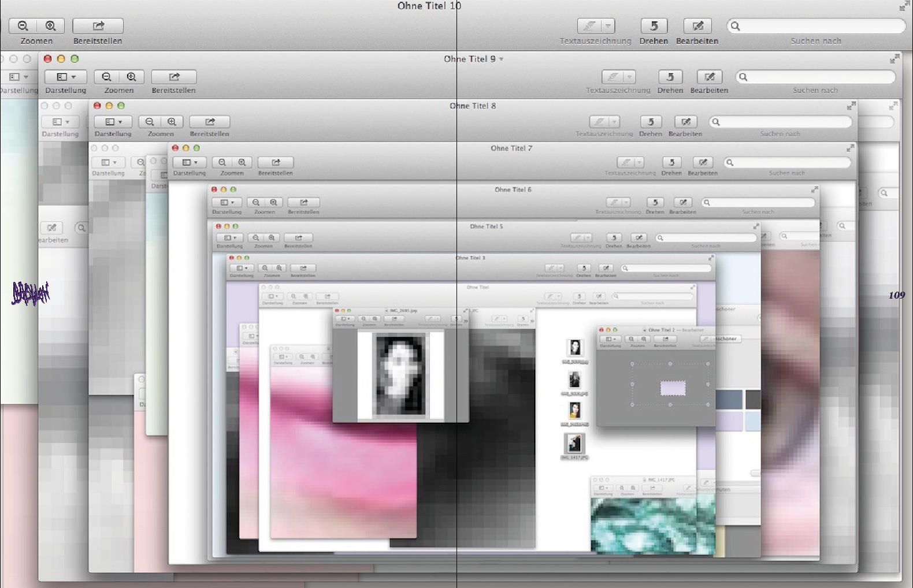The image size is (913, 588).
Task: Click Bearbeiten button in Ohne Titel 8
Action: click(686, 122)
